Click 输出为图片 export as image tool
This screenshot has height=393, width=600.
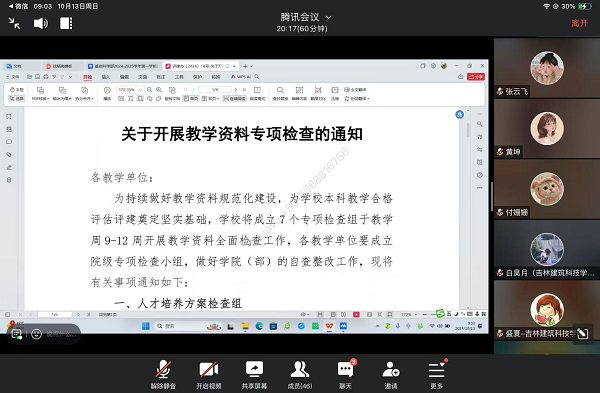tap(62, 93)
